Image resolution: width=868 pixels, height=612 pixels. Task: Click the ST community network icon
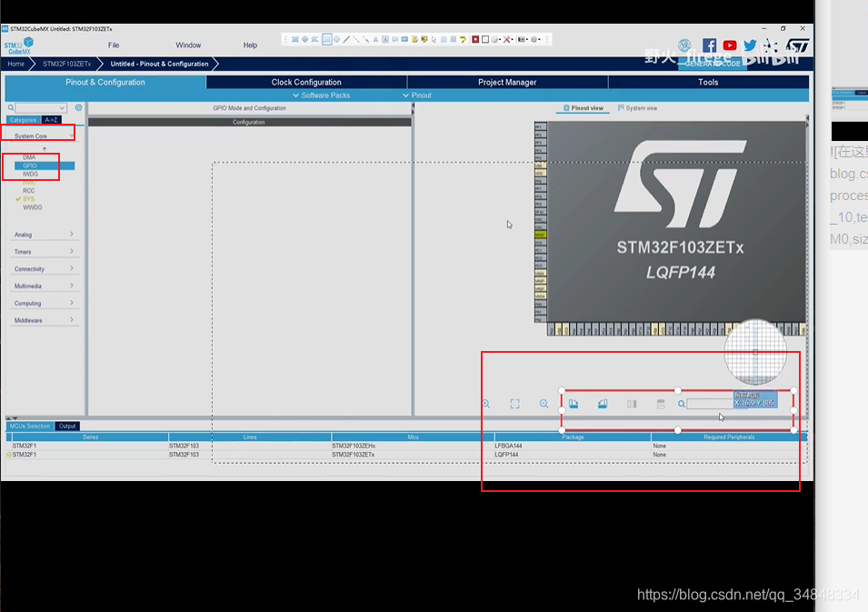(770, 45)
